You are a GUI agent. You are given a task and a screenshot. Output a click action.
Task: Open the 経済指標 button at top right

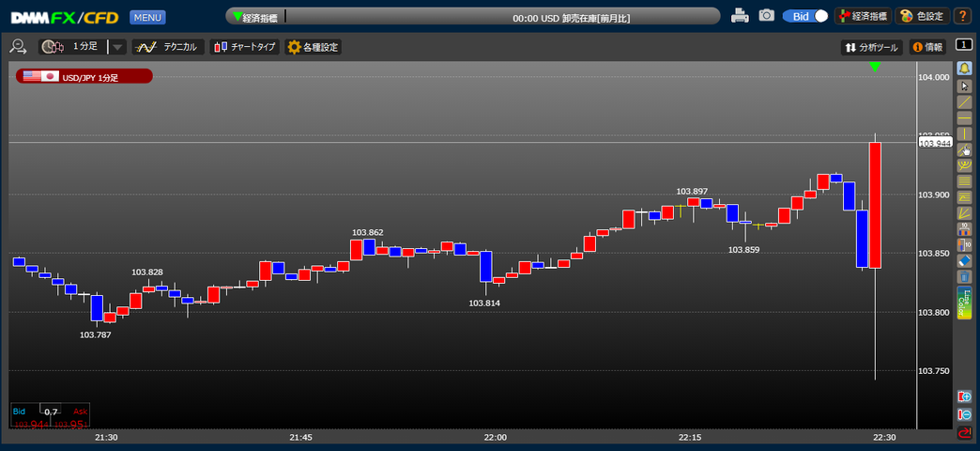(863, 16)
